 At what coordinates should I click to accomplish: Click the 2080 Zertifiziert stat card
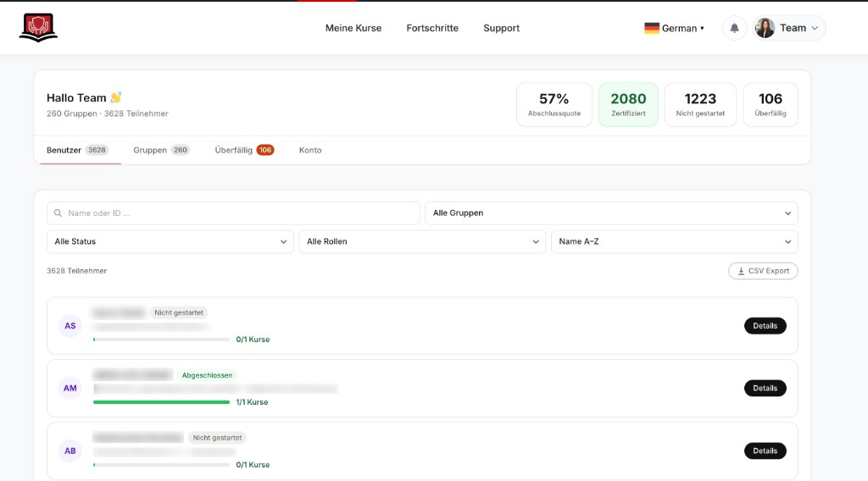pyautogui.click(x=628, y=104)
